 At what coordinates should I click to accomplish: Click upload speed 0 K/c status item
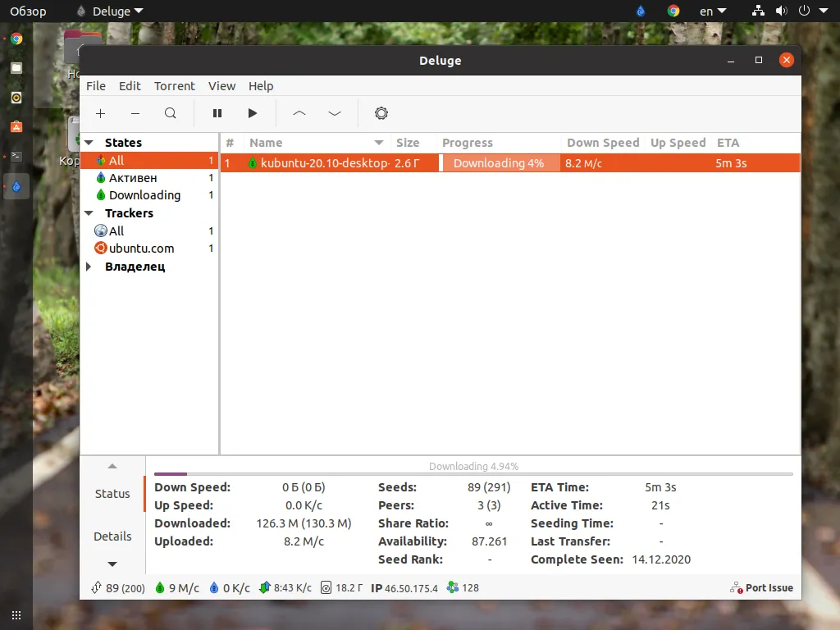pos(230,587)
